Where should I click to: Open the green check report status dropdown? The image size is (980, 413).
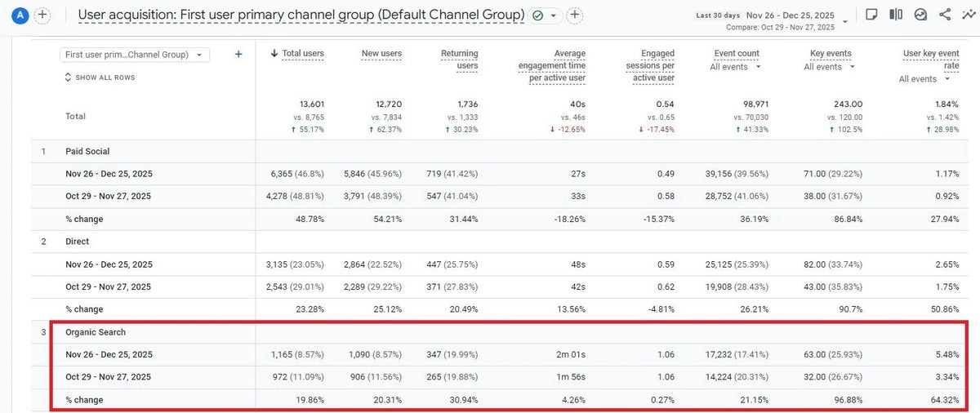click(545, 16)
